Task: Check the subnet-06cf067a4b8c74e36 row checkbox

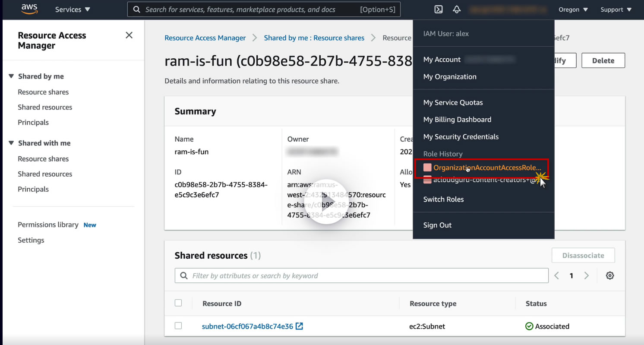Action: click(x=178, y=326)
